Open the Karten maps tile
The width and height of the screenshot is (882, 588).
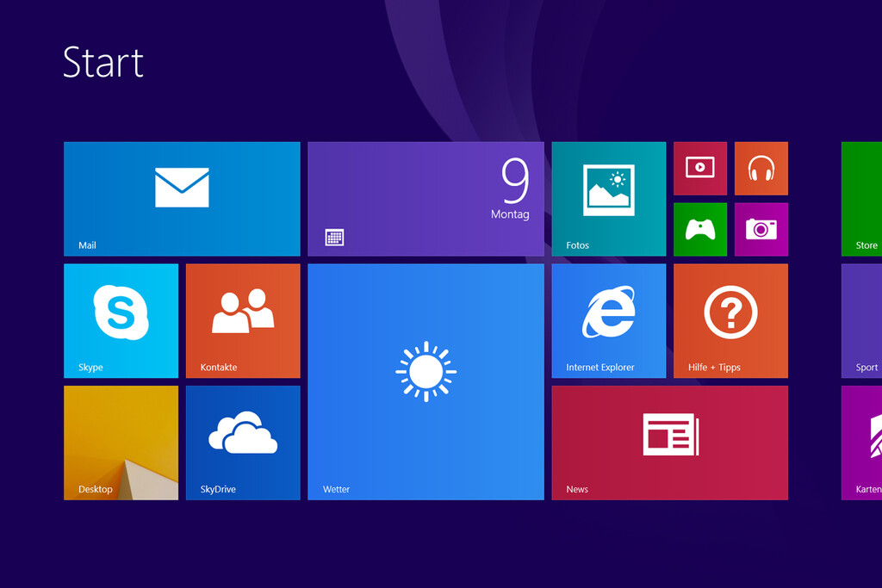(x=861, y=443)
